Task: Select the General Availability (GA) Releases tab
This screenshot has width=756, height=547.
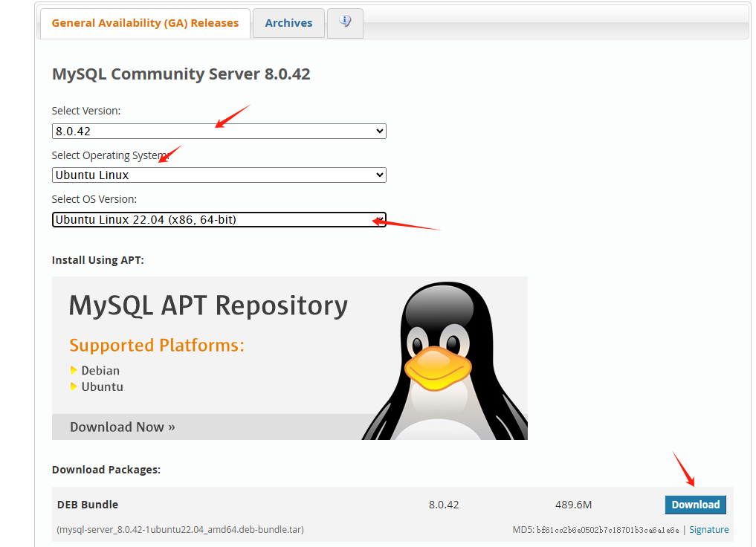Action: [144, 23]
